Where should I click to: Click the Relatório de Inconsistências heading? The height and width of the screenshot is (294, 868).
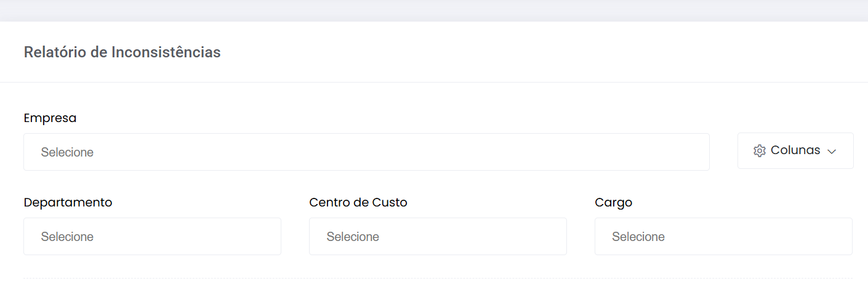pyautogui.click(x=122, y=52)
